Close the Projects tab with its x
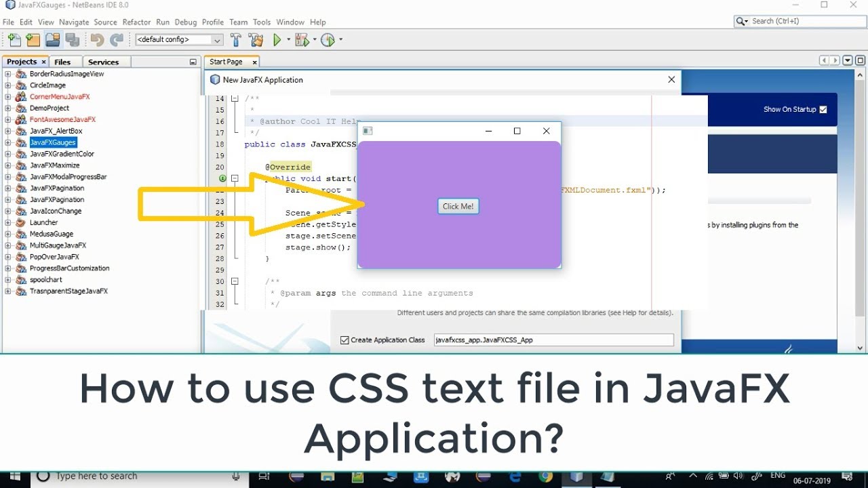Viewport: 868px width, 488px height. tap(44, 62)
